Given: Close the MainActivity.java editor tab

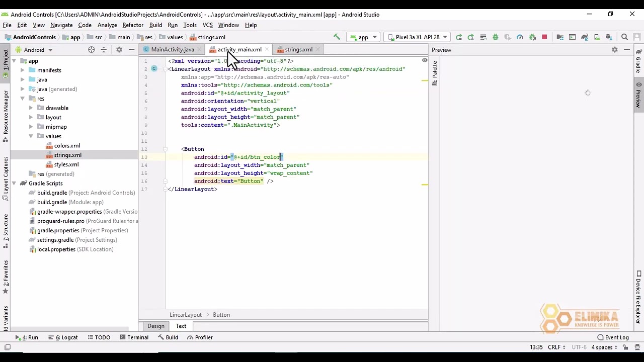Looking at the screenshot, I should pyautogui.click(x=199, y=49).
